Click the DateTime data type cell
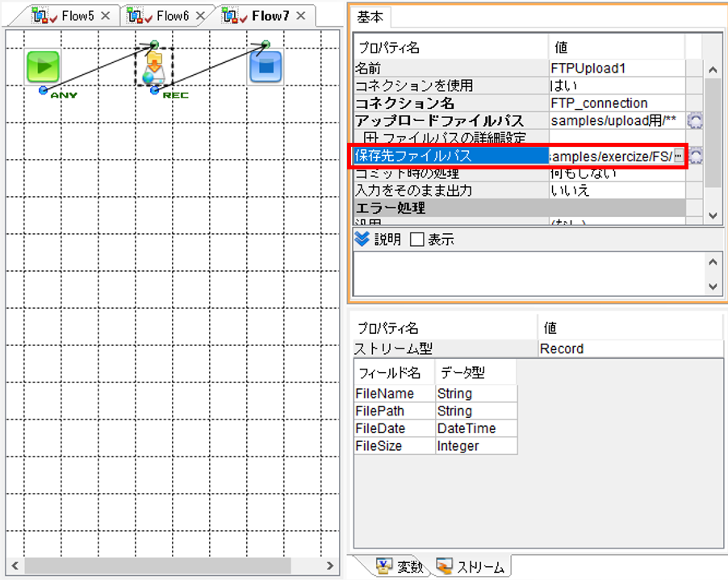Viewport: 728px width, 580px height. [476, 428]
